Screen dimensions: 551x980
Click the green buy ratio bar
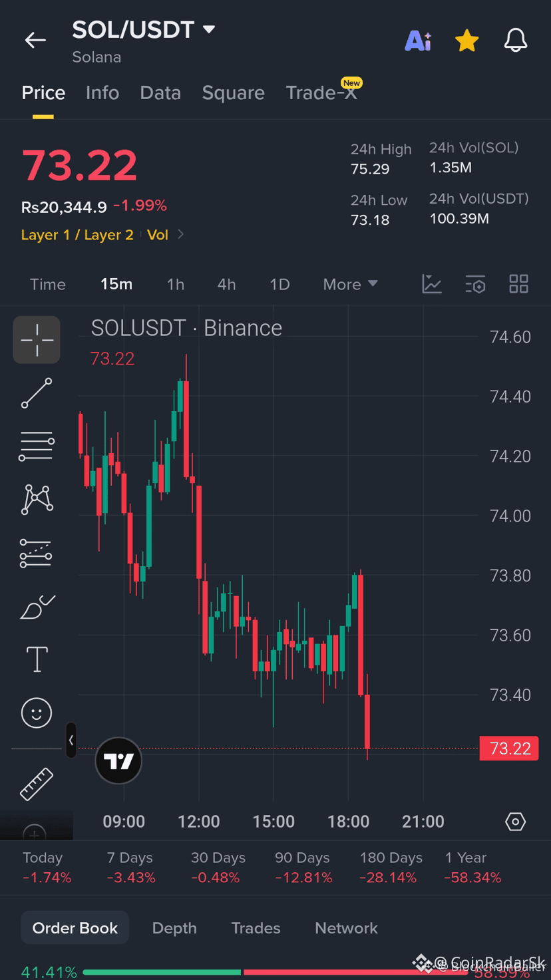tap(162, 973)
